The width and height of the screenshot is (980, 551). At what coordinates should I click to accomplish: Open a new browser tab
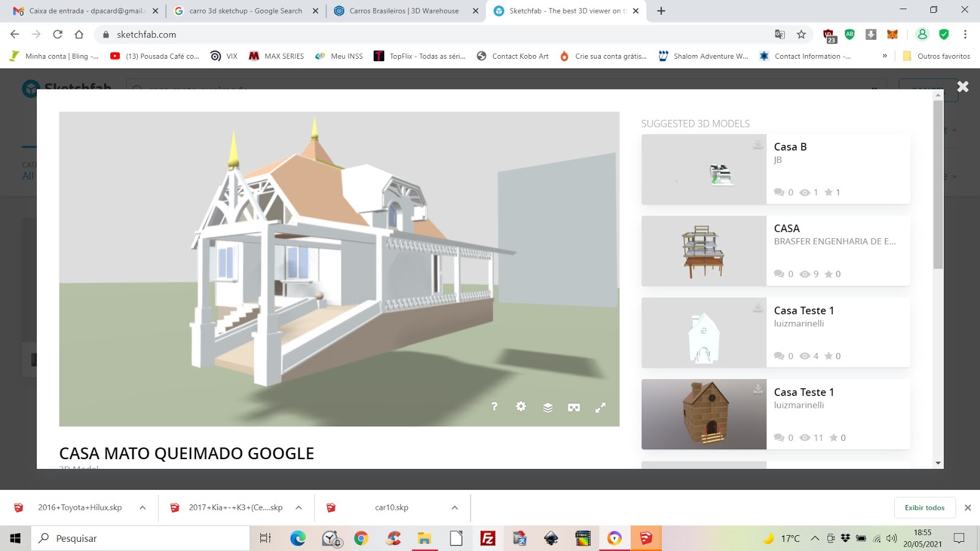pos(661,11)
